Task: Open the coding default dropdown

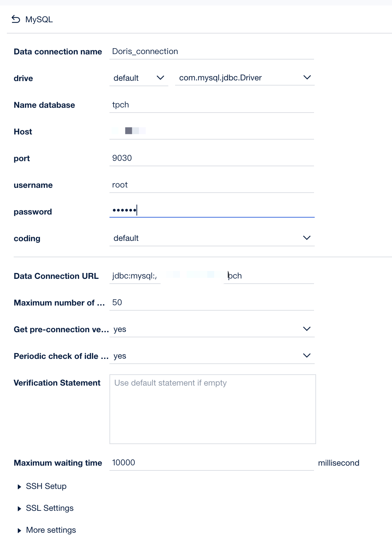Action: click(x=307, y=237)
